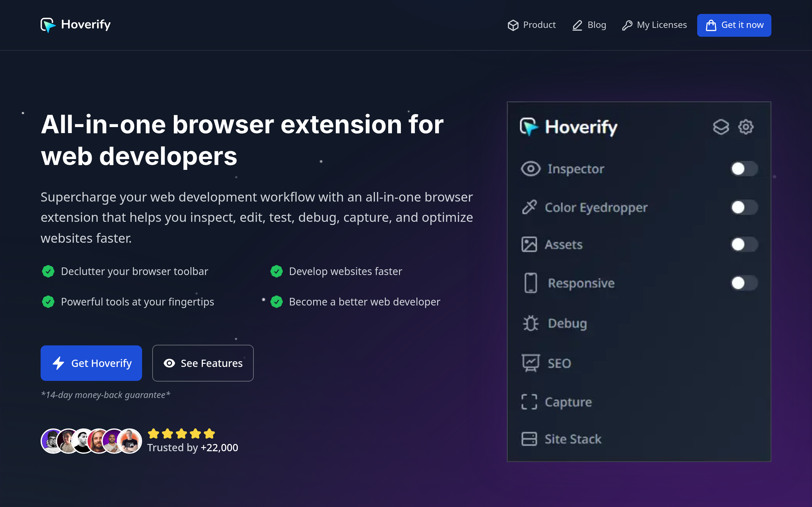Go to the Blog section
This screenshot has width=812, height=507.
(x=589, y=25)
